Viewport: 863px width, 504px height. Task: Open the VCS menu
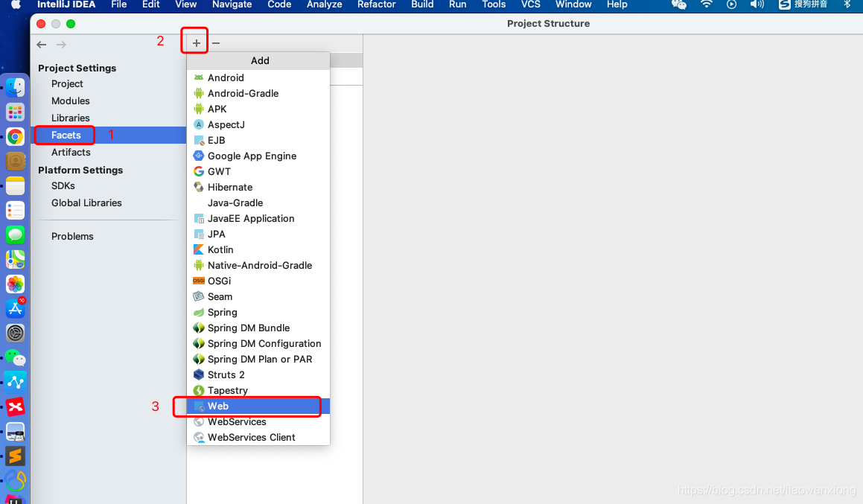[531, 4]
